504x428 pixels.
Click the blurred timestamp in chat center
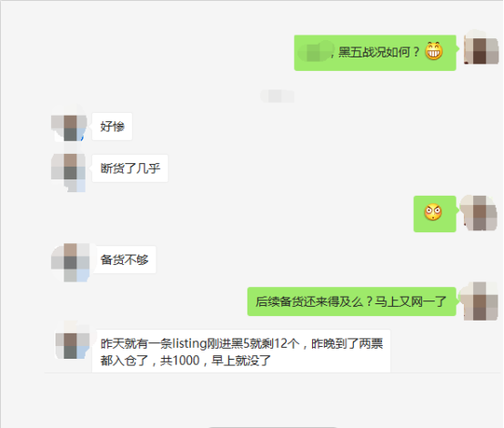tap(277, 96)
